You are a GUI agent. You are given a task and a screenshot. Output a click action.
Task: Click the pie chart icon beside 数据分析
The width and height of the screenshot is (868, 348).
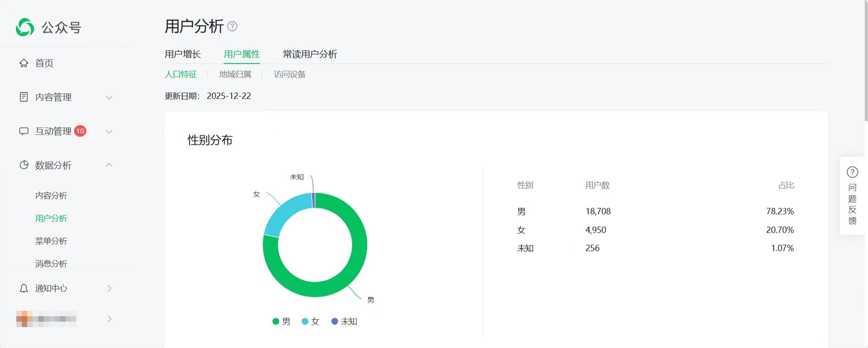coord(24,165)
